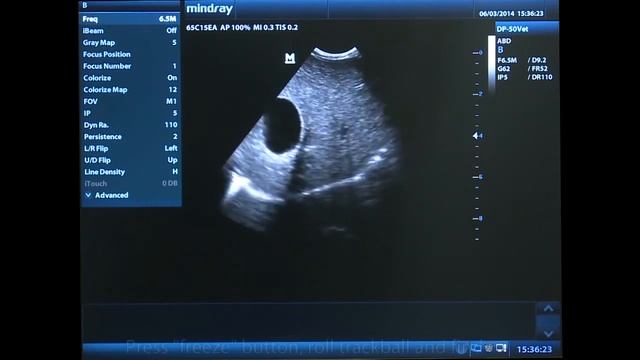The width and height of the screenshot is (640, 360).
Task: Click the DP-50Vet title
Action: click(x=512, y=29)
